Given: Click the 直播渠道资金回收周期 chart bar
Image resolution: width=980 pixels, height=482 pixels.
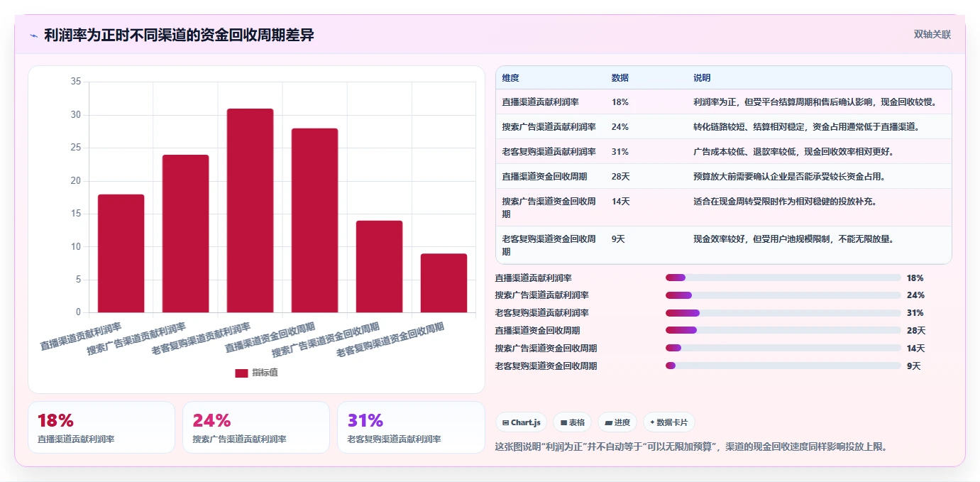Looking at the screenshot, I should click(314, 220).
